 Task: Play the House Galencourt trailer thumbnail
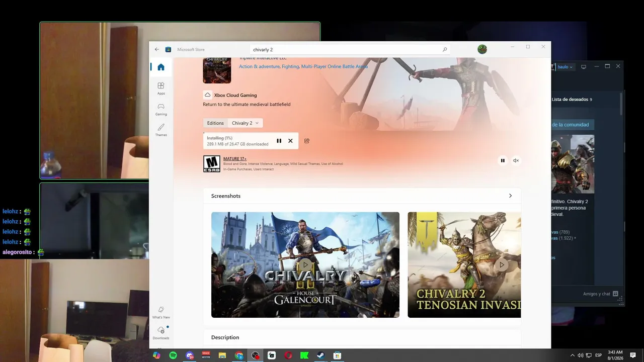305,265
